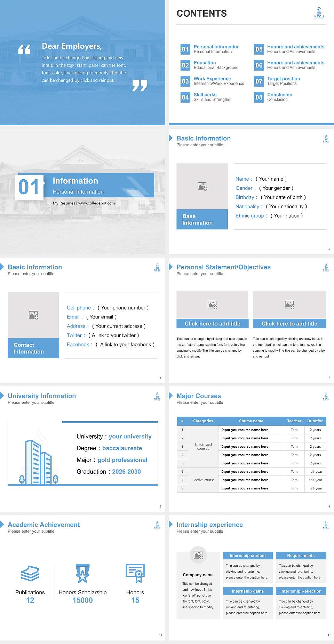This screenshot has height=644, width=334.
Task: Select the Honors Scholarship medal icon
Action: point(82,573)
